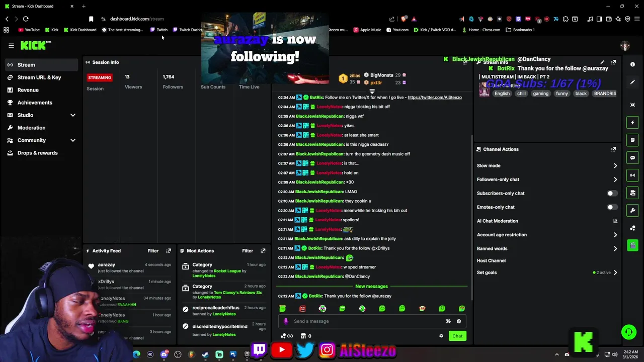The height and width of the screenshot is (362, 644).
Task: Focus the Send a message field
Action: coord(372,321)
